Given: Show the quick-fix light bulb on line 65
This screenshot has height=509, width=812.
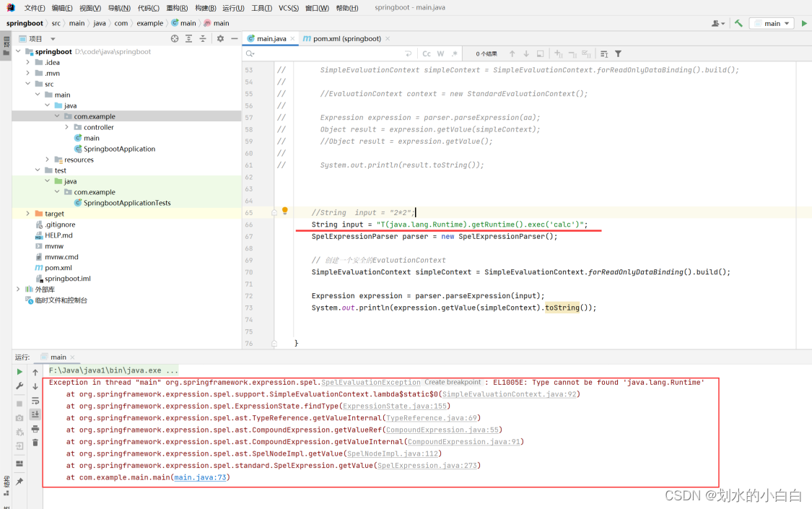Looking at the screenshot, I should click(x=285, y=211).
